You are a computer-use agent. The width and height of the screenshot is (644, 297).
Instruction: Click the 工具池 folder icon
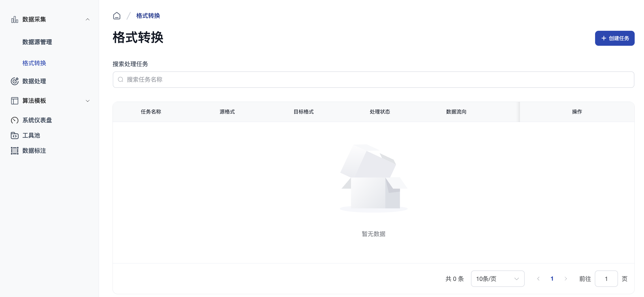[x=15, y=136]
